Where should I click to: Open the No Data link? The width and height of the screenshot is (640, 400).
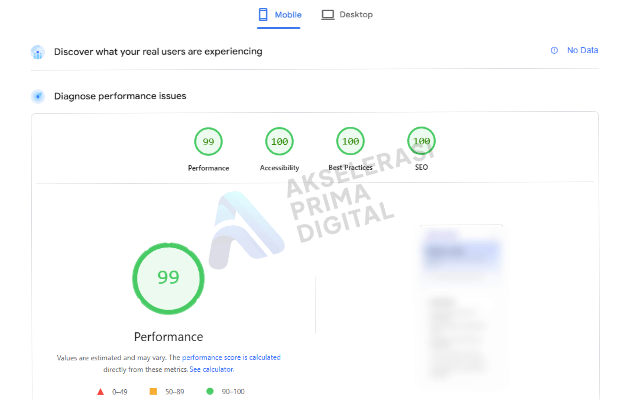coord(582,50)
